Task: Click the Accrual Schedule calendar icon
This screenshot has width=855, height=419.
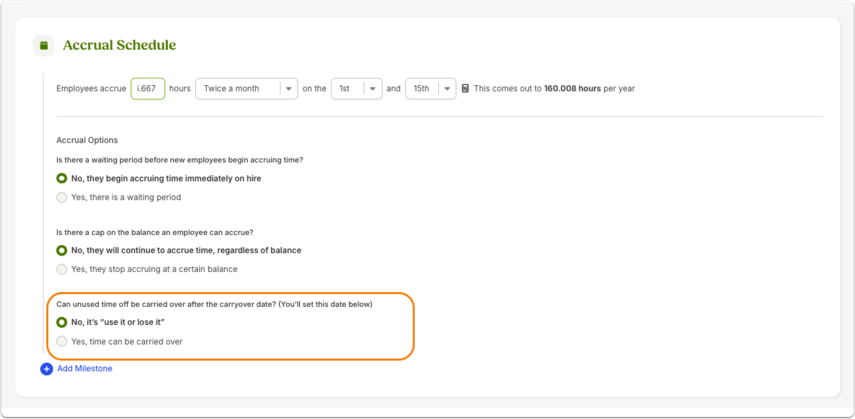Action: pyautogui.click(x=44, y=45)
